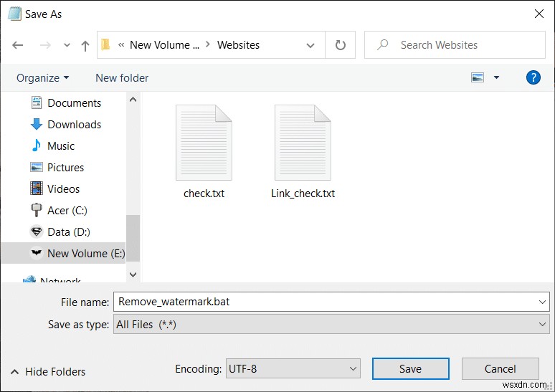Expand address bar path history dropdown
555x392 pixels.
pyautogui.click(x=310, y=45)
